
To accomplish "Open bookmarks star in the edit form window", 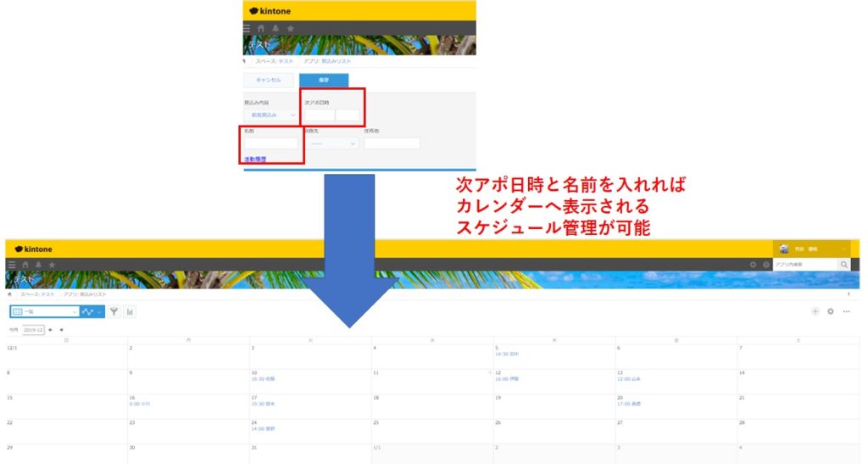I will pos(290,28).
